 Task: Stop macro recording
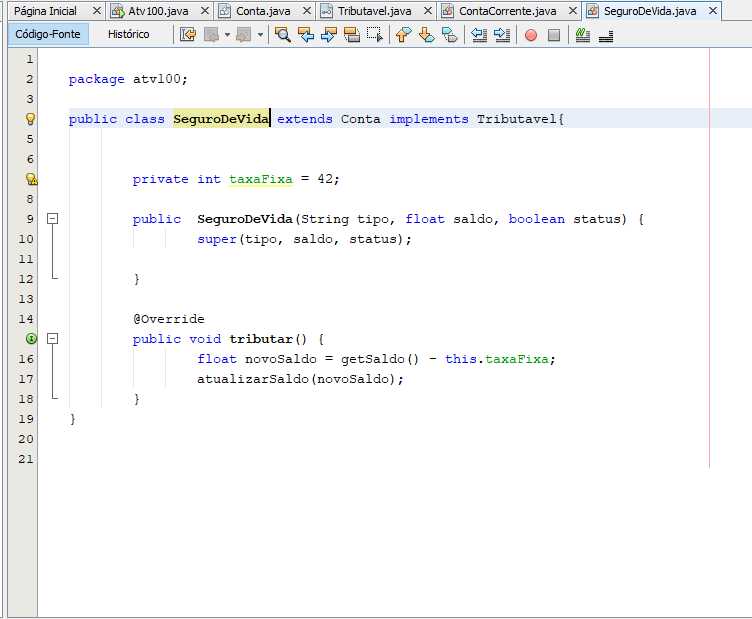pyautogui.click(x=554, y=35)
